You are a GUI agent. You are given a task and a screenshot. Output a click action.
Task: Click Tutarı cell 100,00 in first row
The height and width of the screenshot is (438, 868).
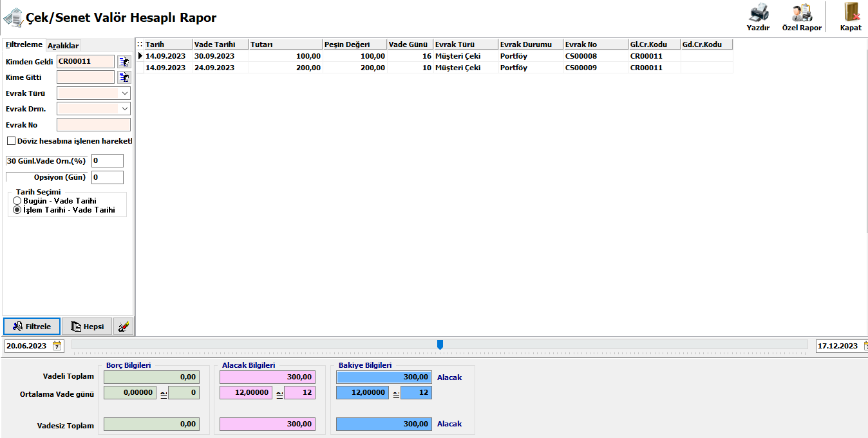pos(286,56)
